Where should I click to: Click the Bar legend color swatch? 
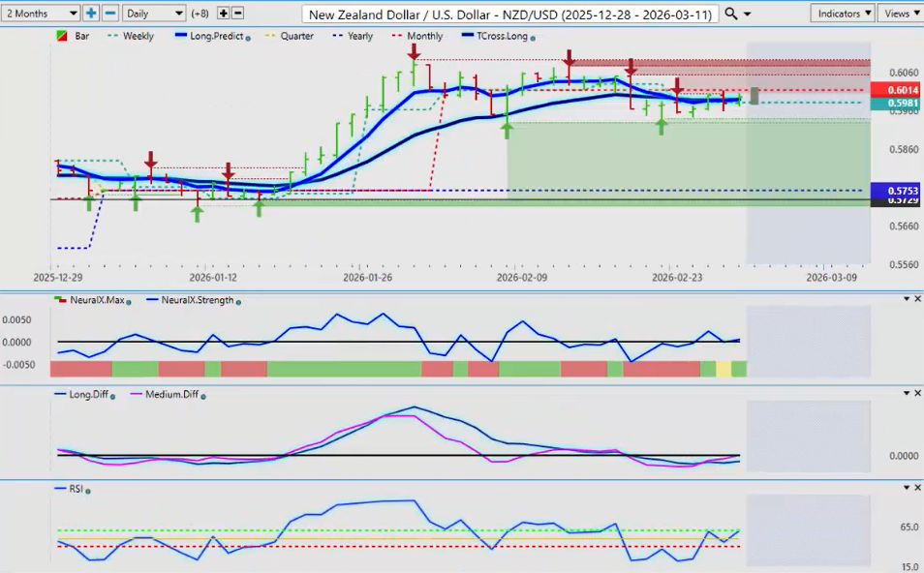63,37
